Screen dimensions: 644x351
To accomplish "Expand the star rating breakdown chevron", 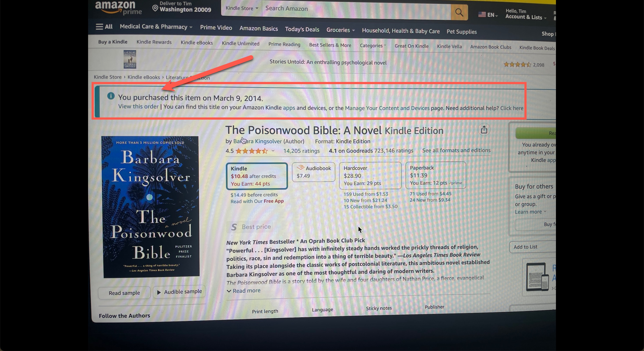I will 273,151.
